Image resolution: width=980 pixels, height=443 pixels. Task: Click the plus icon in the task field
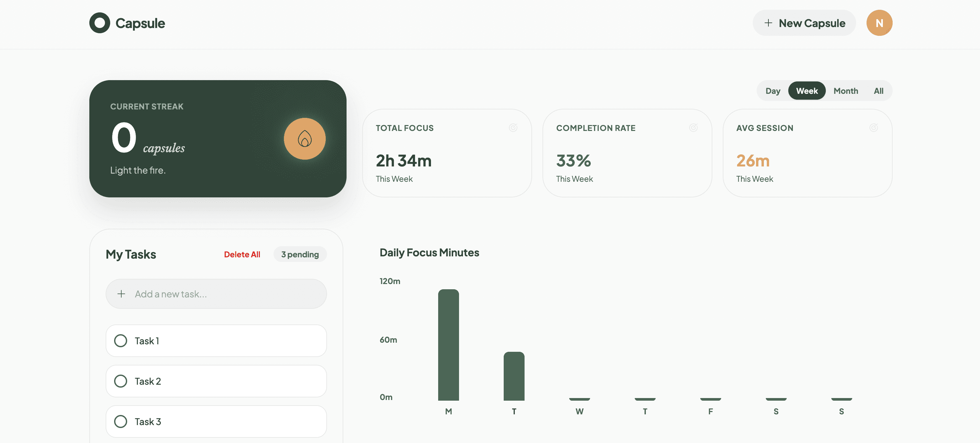(x=121, y=293)
